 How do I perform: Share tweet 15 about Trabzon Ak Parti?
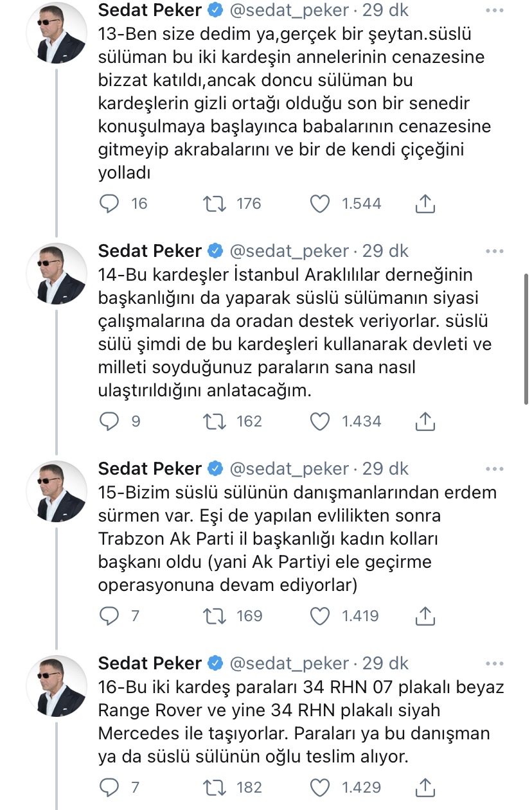tap(425, 615)
